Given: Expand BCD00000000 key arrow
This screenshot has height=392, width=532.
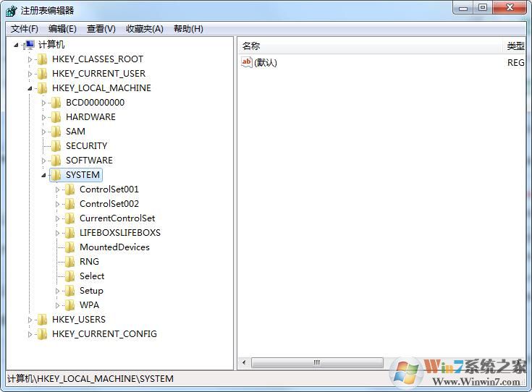Looking at the screenshot, I should click(43, 103).
